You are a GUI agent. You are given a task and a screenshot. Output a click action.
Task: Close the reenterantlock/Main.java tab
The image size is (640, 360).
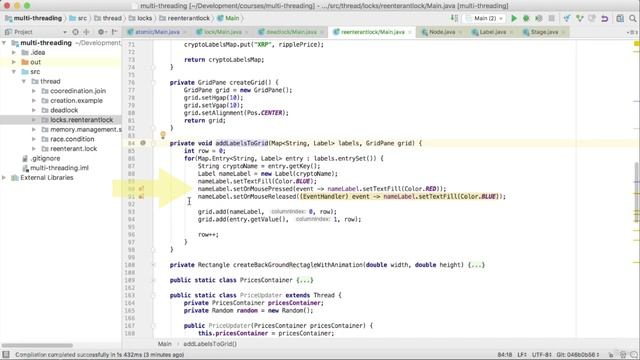coord(410,32)
